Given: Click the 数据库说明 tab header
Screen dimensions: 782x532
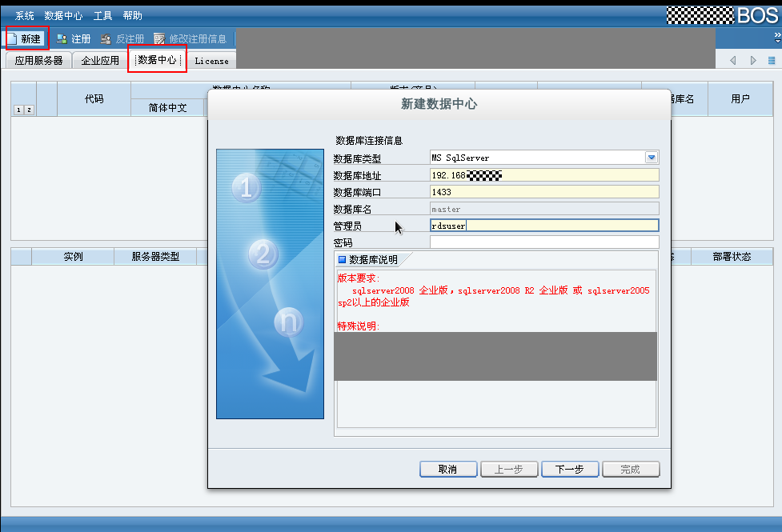Looking at the screenshot, I should coord(372,260).
